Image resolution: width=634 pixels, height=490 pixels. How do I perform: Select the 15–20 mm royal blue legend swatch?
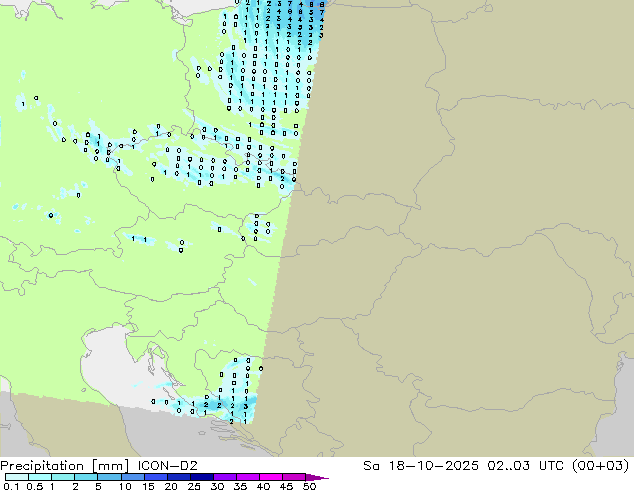[x=155, y=477]
